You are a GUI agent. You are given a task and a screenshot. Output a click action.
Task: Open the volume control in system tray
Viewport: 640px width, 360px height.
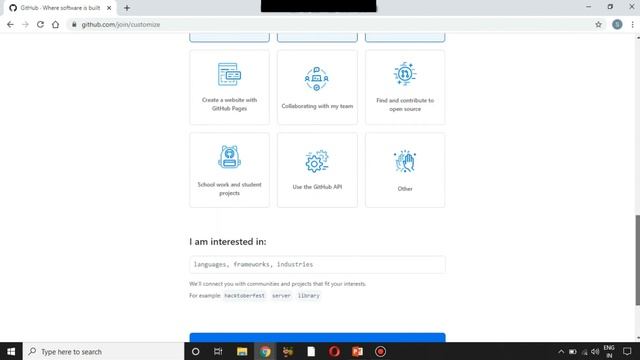(x=595, y=351)
